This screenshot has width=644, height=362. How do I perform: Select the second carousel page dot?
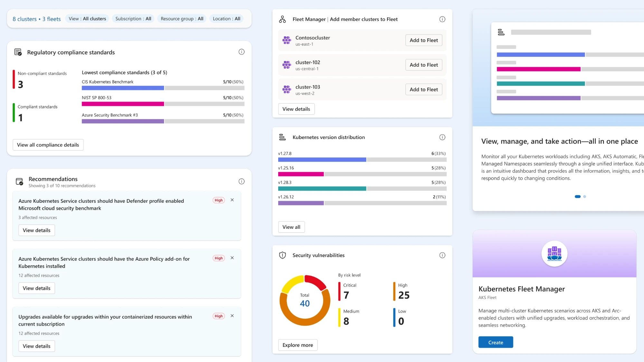(x=585, y=197)
